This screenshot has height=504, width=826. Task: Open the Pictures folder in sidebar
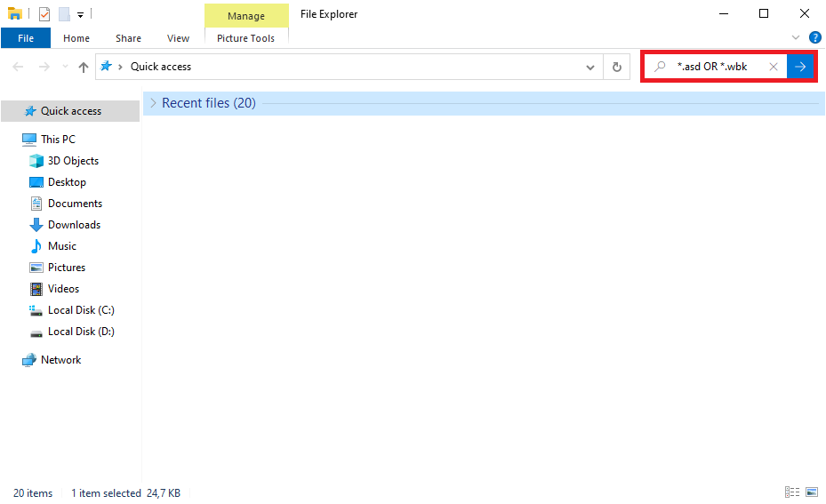pos(67,267)
